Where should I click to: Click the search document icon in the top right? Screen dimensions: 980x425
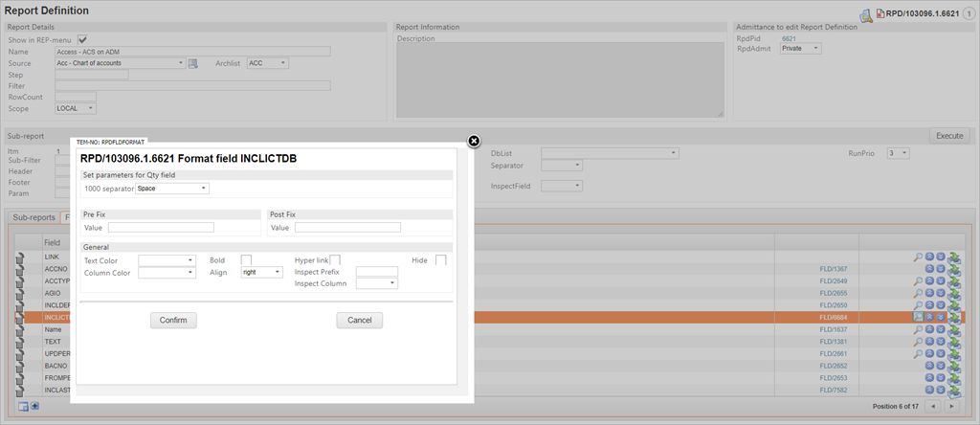click(865, 14)
